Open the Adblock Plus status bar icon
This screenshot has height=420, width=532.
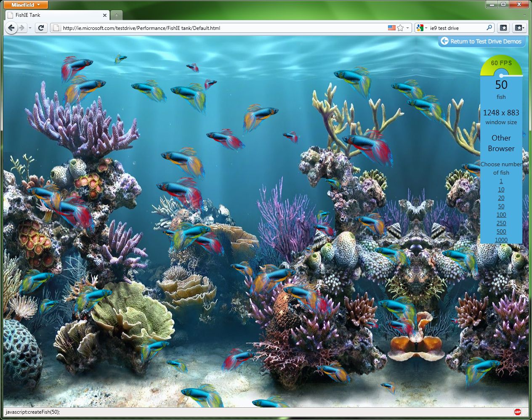point(517,412)
